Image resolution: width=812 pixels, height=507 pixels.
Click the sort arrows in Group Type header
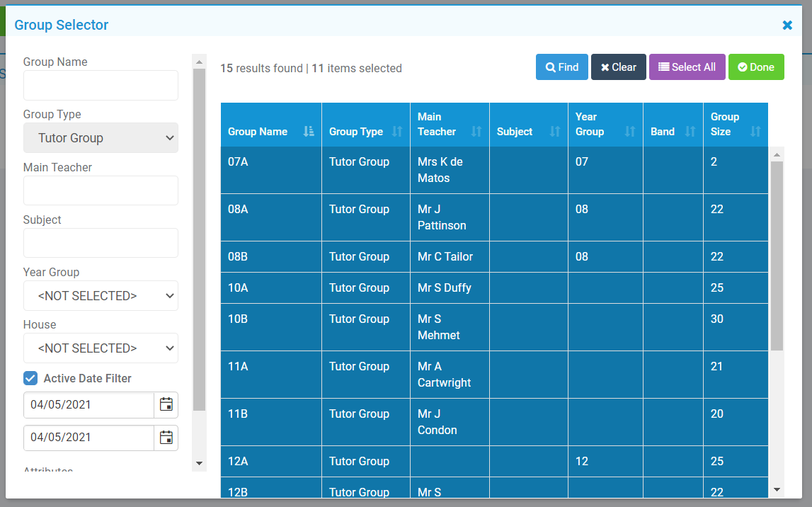pyautogui.click(x=397, y=132)
